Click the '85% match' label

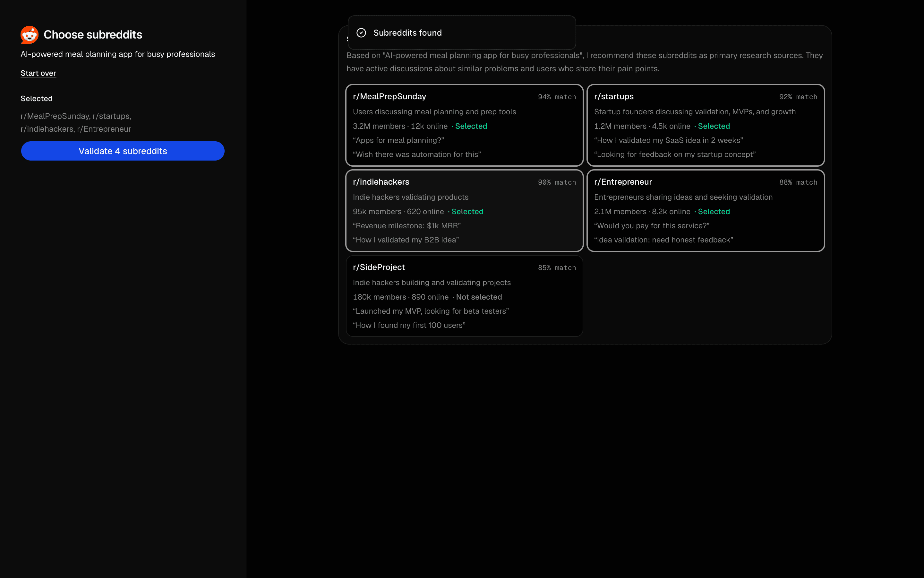coord(557,268)
